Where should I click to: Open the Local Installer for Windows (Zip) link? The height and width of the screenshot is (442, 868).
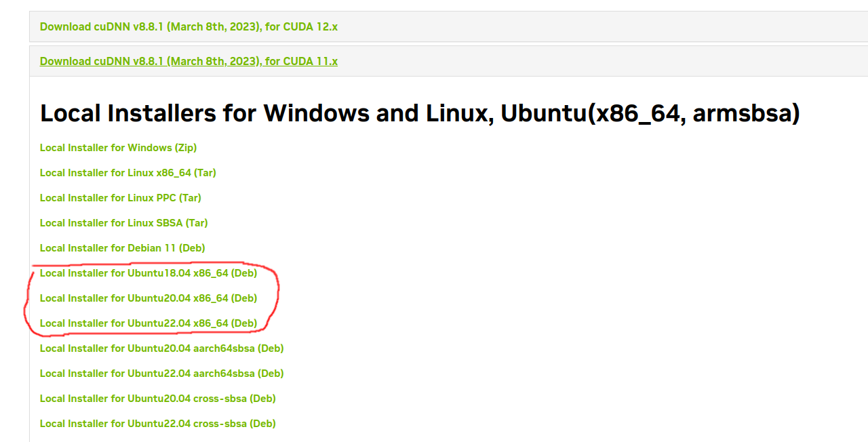coord(118,147)
